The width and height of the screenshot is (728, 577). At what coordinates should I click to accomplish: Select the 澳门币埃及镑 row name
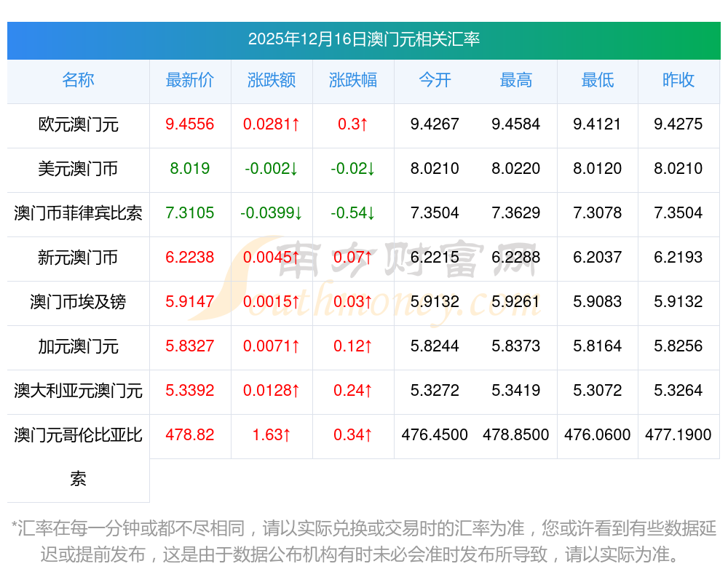click(78, 302)
